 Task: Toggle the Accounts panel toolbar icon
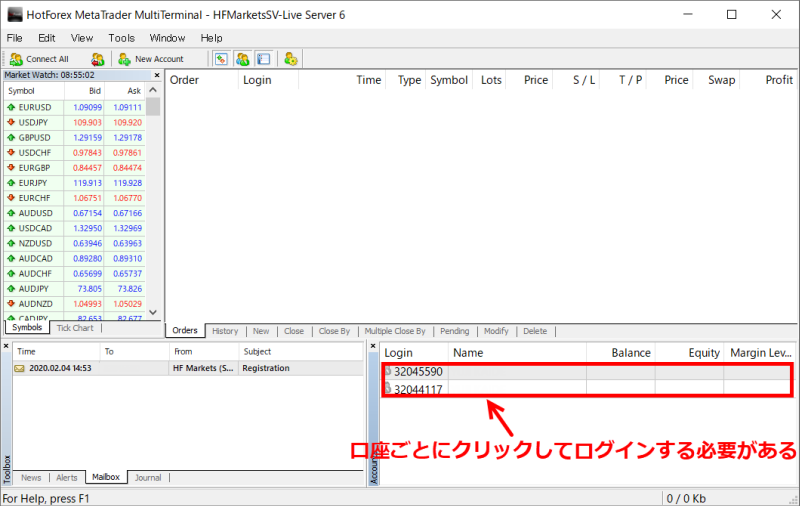[242, 59]
